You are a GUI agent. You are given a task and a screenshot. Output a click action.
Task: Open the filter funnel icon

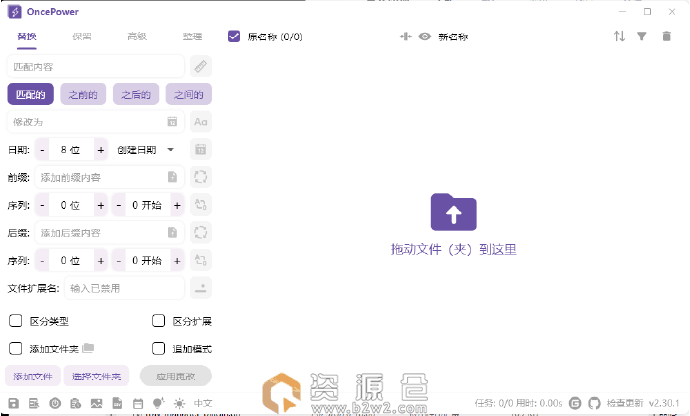[642, 36]
